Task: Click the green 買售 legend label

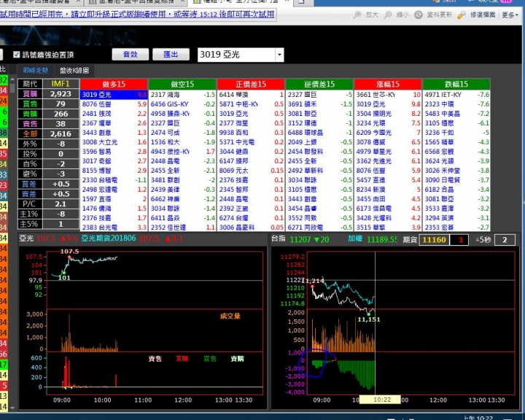Action: 210,359
